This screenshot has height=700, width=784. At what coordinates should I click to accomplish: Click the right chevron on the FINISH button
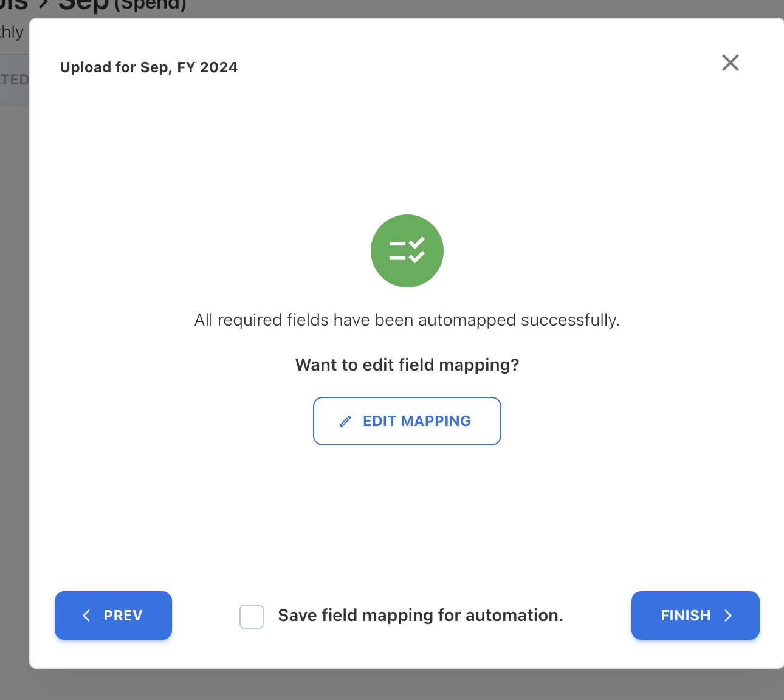(x=728, y=616)
